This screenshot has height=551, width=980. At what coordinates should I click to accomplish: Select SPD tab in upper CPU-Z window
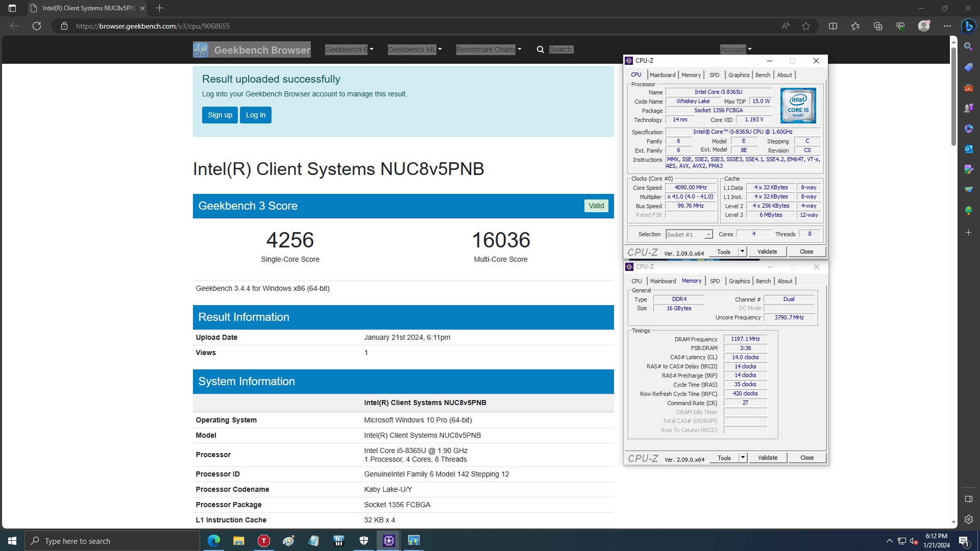[714, 75]
